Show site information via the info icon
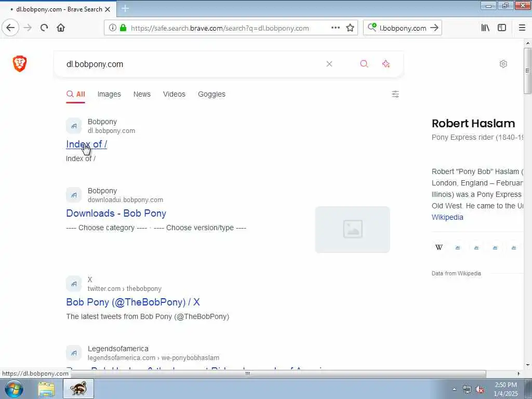Image resolution: width=532 pixels, height=399 pixels. tap(113, 28)
